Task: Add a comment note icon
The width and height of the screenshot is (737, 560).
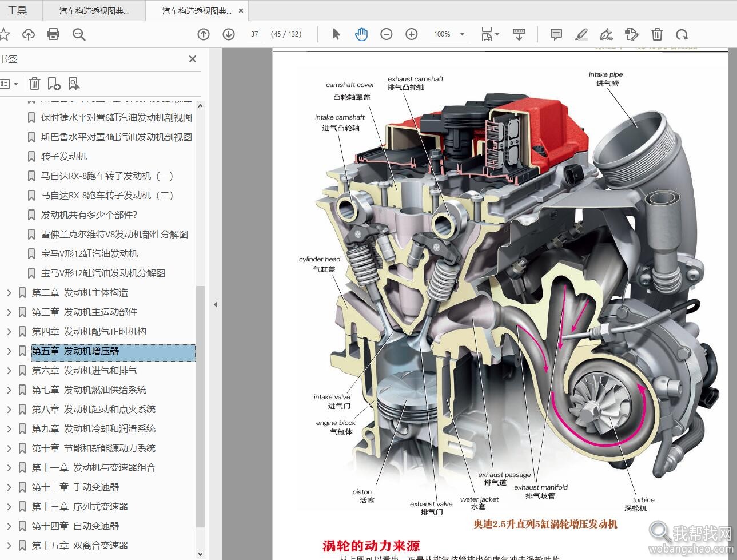Action: pos(556,34)
